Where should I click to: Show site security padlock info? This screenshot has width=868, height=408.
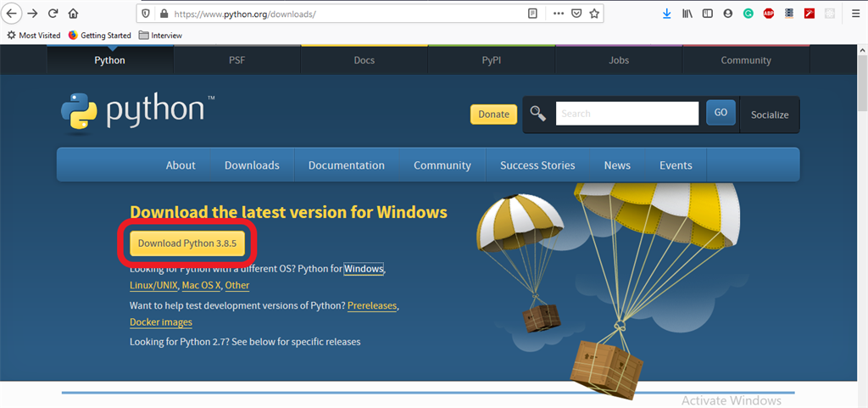click(164, 14)
